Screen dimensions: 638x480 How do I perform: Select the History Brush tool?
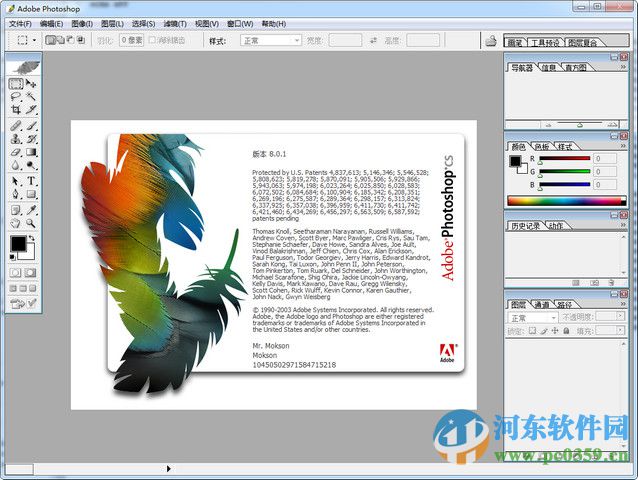31,139
